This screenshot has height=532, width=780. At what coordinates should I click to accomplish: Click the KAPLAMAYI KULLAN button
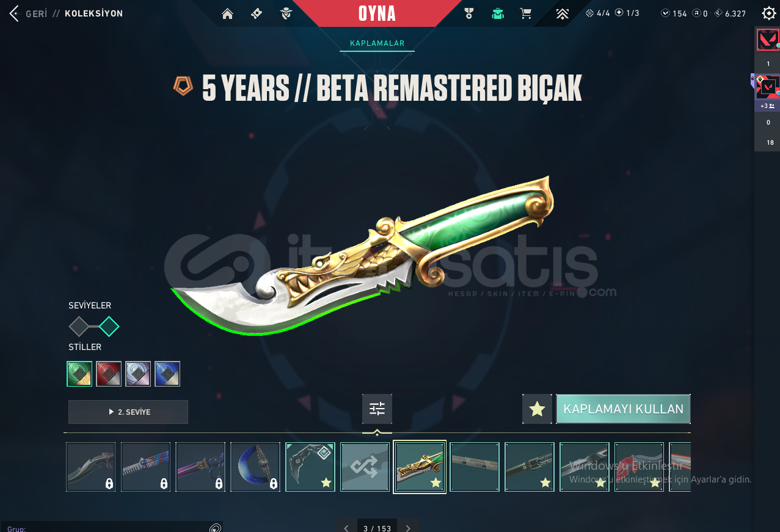point(623,409)
